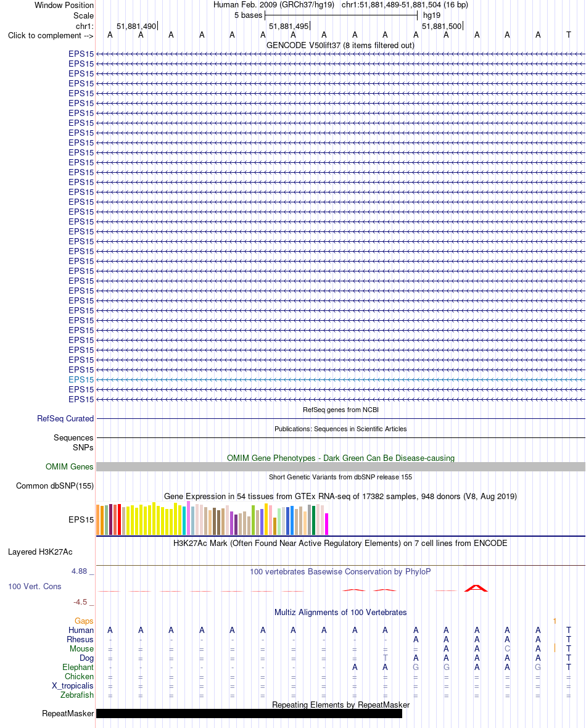Open the H3K27Ac Mark ENCODE track title
Viewport: 586px width, 728px height.
coord(340,543)
